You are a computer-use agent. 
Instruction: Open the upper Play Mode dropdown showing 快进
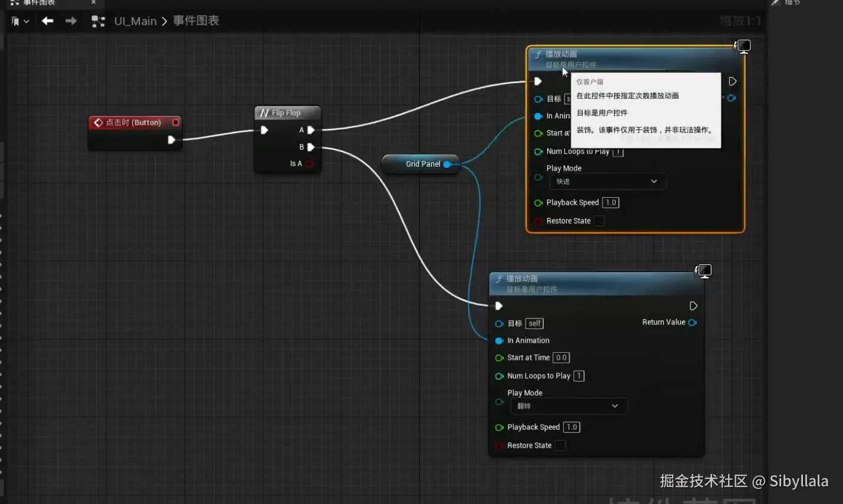pos(607,181)
